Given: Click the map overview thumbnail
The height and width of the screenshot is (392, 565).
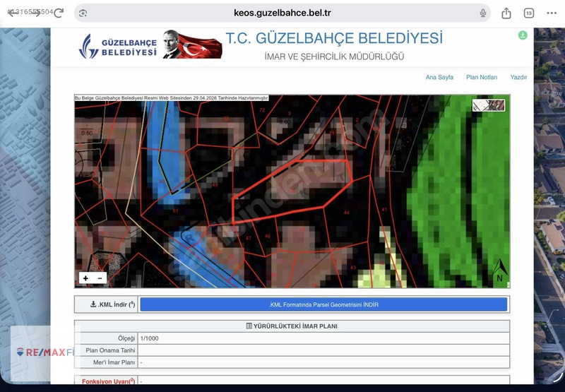Looking at the screenshot, I should 488,105.
